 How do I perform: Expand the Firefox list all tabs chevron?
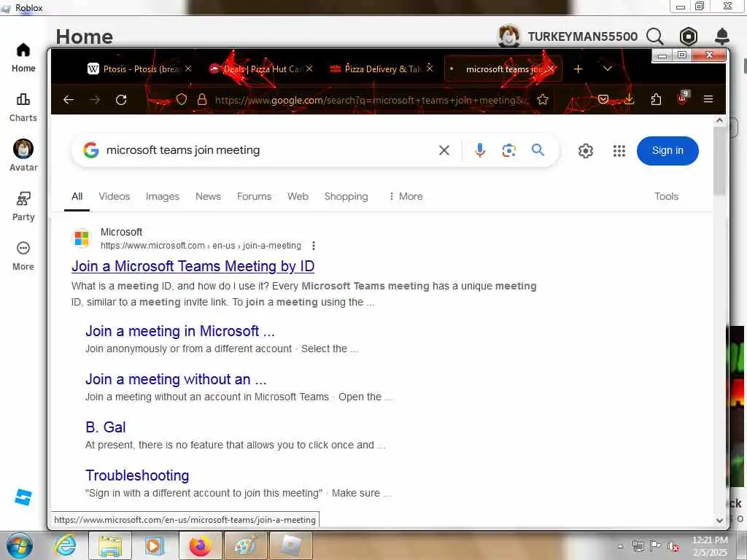point(607,69)
